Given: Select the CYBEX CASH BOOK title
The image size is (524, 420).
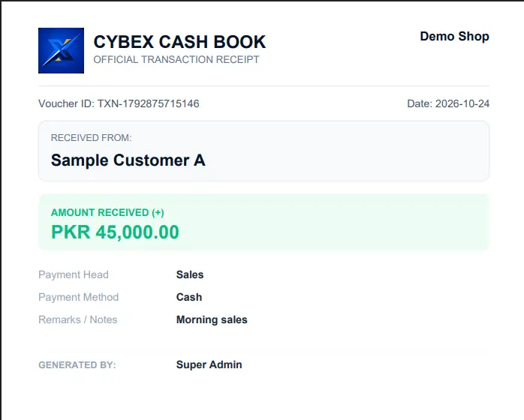Looking at the screenshot, I should coord(179,42).
